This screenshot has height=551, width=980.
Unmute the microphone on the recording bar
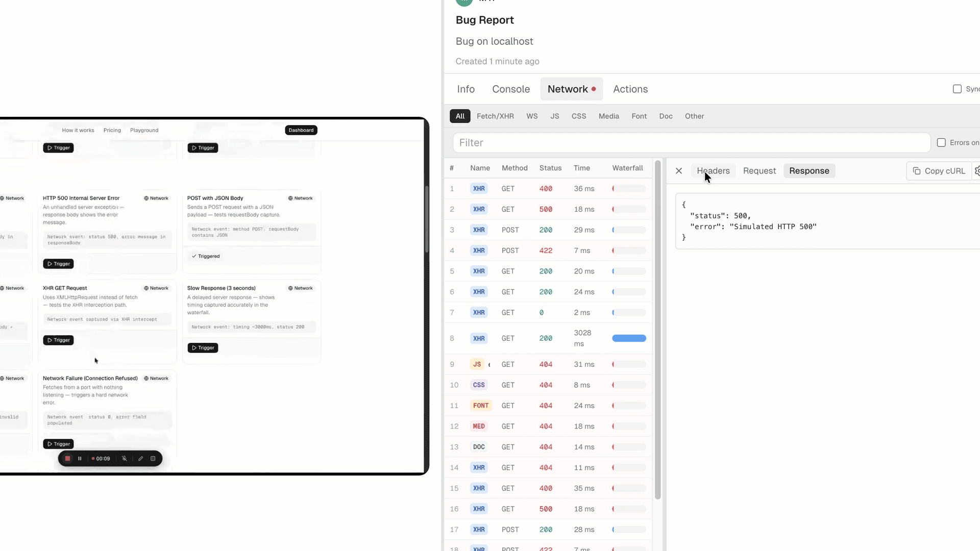pyautogui.click(x=124, y=458)
